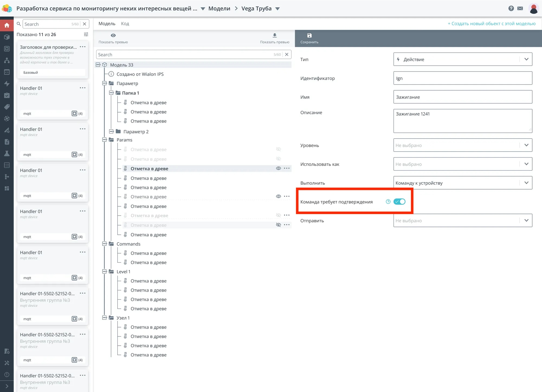
Task: Open three-dot menu of first Handler 01 card
Action: (83, 88)
